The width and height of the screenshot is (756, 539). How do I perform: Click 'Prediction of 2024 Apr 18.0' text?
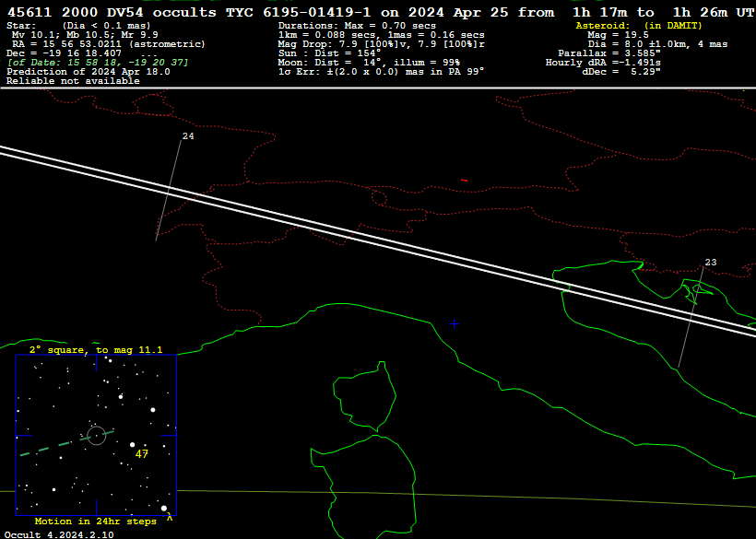pos(89,71)
